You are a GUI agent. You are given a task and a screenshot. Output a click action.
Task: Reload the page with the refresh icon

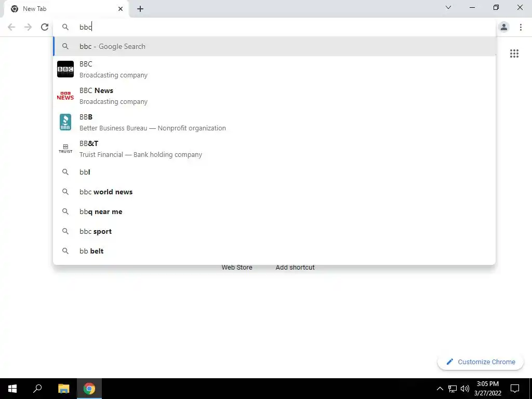coord(45,27)
